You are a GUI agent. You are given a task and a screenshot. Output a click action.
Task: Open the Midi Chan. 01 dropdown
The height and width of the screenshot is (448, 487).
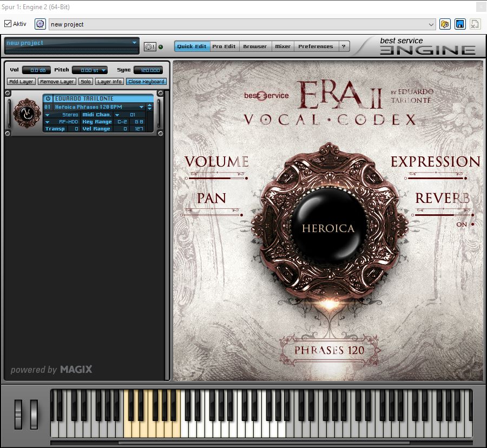(x=117, y=115)
